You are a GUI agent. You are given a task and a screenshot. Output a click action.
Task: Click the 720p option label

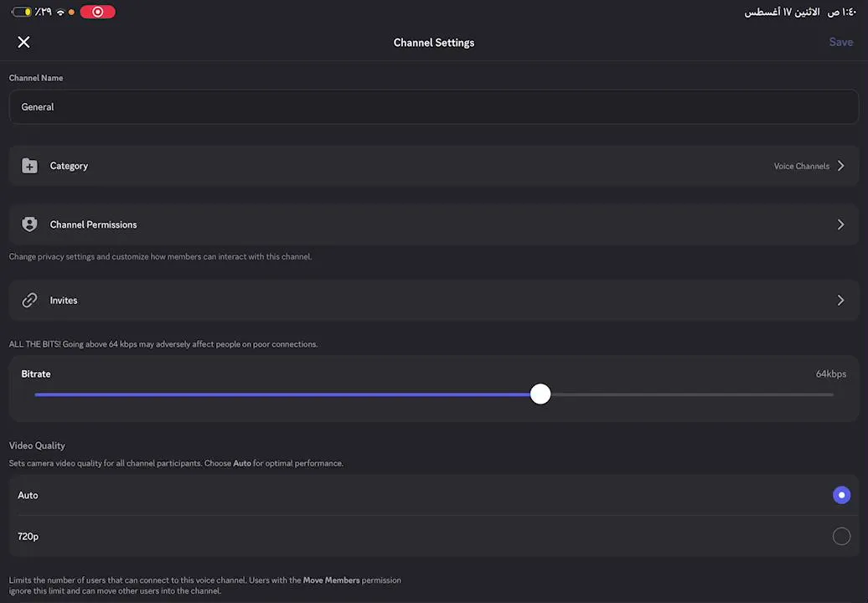[28, 536]
